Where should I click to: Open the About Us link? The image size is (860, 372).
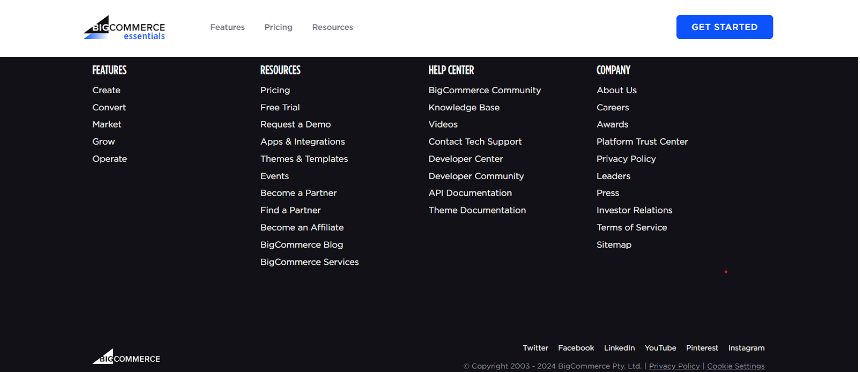click(x=616, y=90)
